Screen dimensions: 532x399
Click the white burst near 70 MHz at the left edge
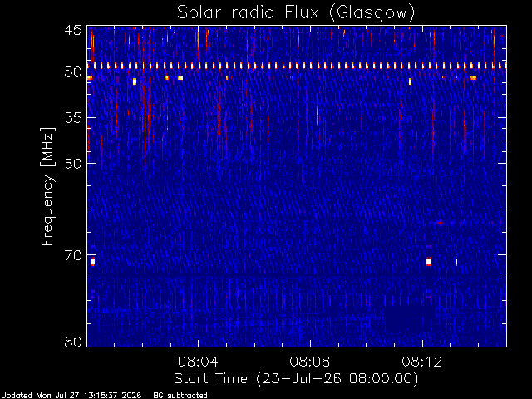pyautogui.click(x=93, y=262)
